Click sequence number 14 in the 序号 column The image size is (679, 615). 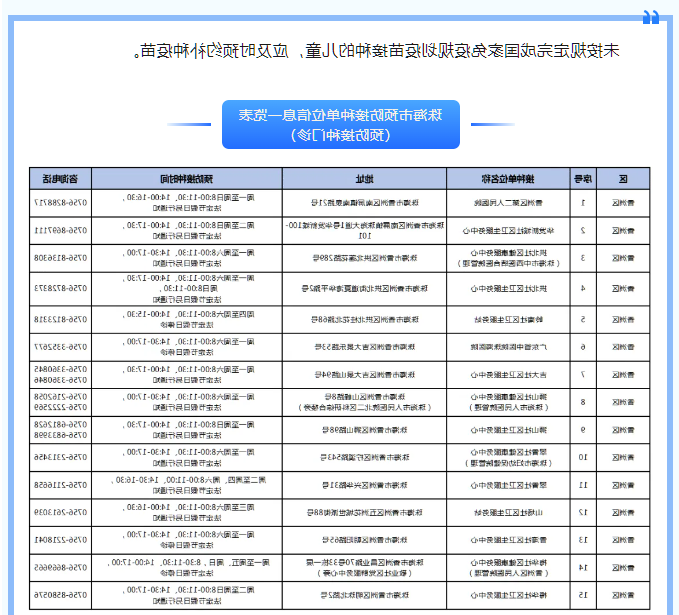(583, 568)
